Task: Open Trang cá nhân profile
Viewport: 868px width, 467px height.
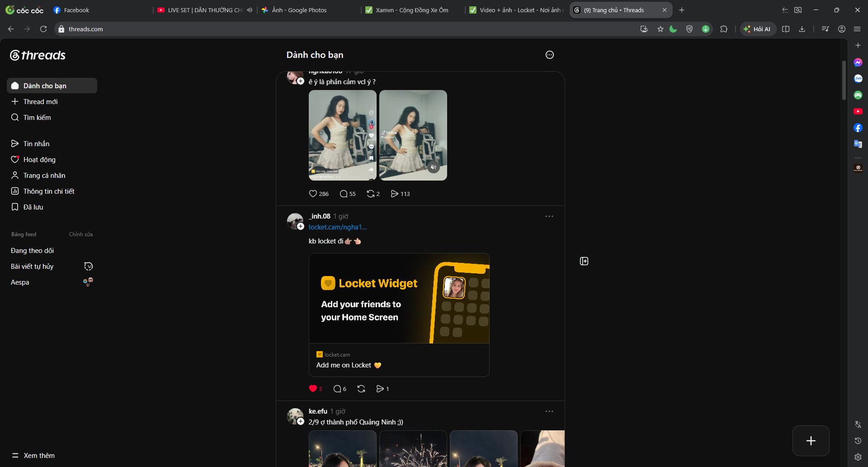Action: (x=52, y=175)
